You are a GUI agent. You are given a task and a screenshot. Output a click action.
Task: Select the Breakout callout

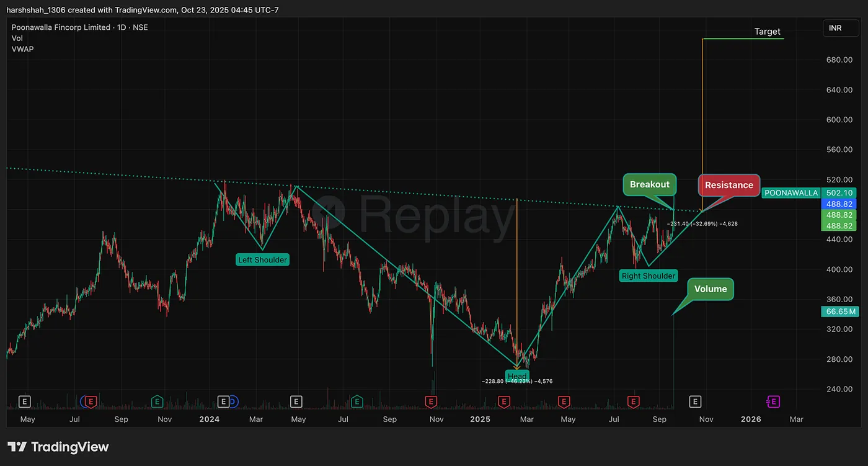click(650, 184)
